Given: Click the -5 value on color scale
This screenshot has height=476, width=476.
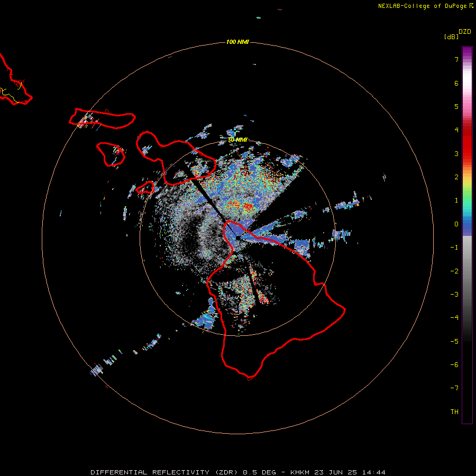Looking at the screenshot, I should (454, 342).
